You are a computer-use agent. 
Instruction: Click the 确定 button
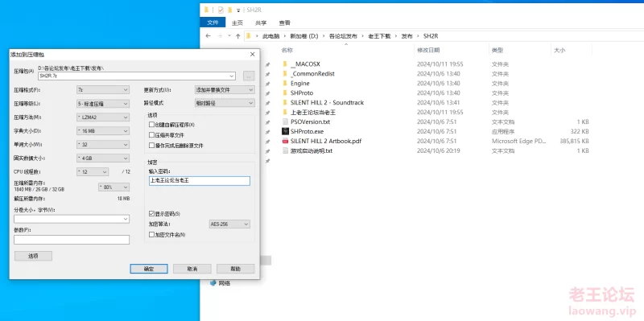(x=149, y=269)
